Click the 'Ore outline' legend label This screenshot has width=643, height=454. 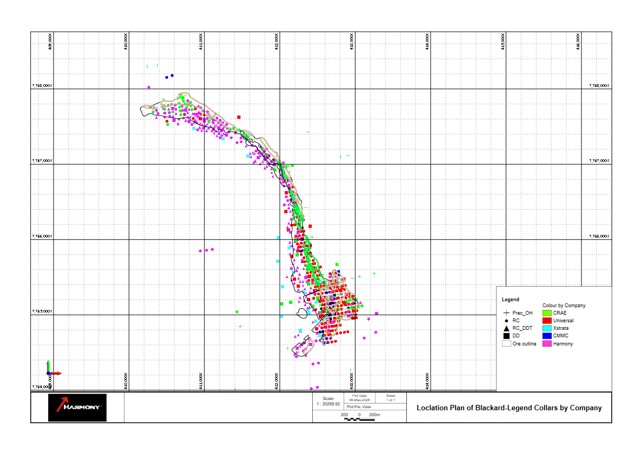click(x=524, y=344)
